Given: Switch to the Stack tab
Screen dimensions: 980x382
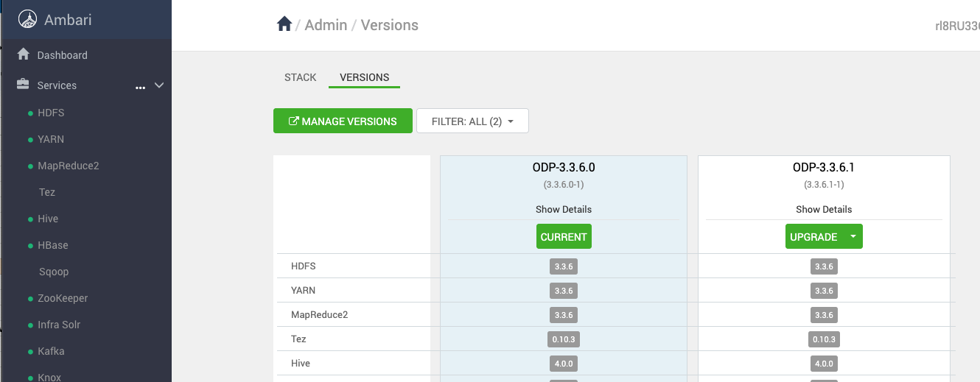Looking at the screenshot, I should [x=300, y=77].
